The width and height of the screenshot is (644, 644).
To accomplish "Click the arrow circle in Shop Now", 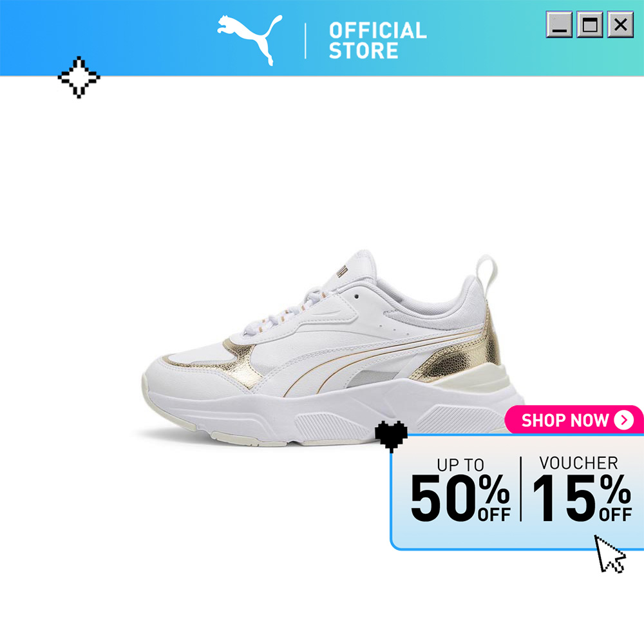I will (624, 420).
